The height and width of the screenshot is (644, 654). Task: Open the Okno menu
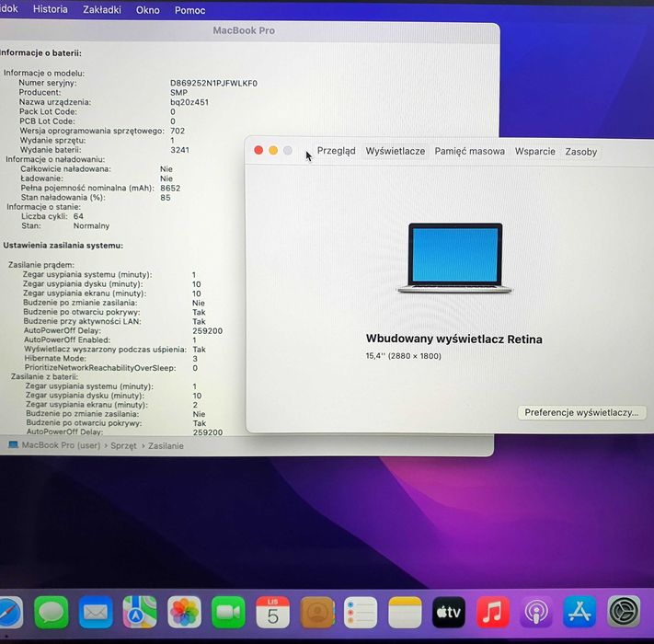148,10
